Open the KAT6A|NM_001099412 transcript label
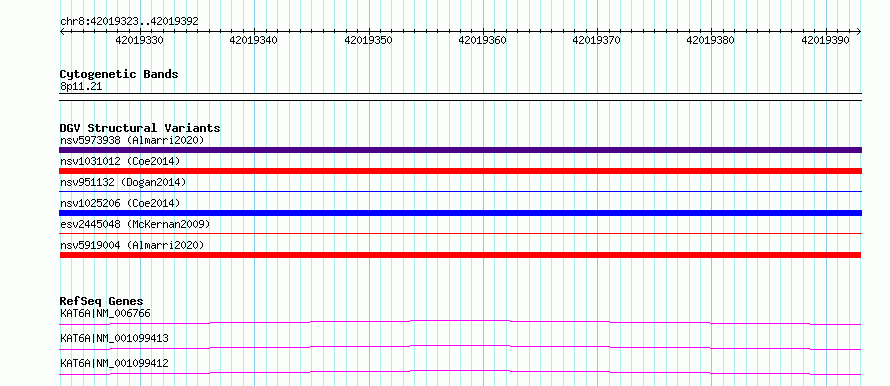 pos(114,363)
